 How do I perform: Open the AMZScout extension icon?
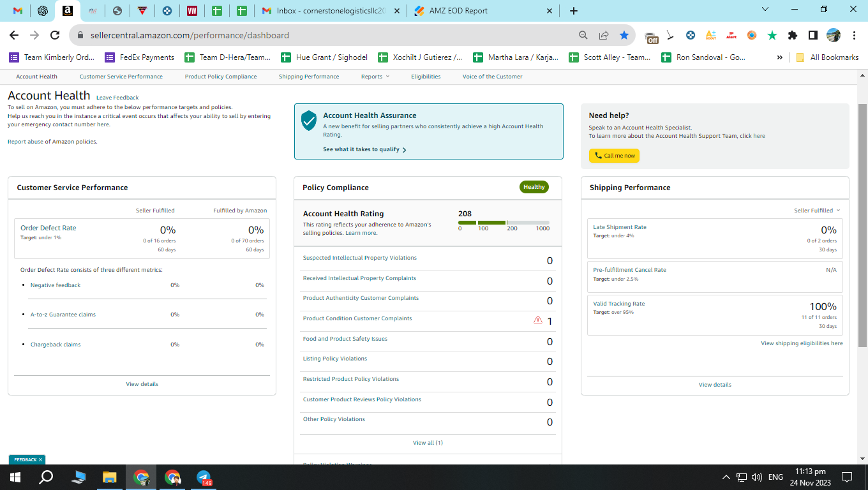point(710,35)
